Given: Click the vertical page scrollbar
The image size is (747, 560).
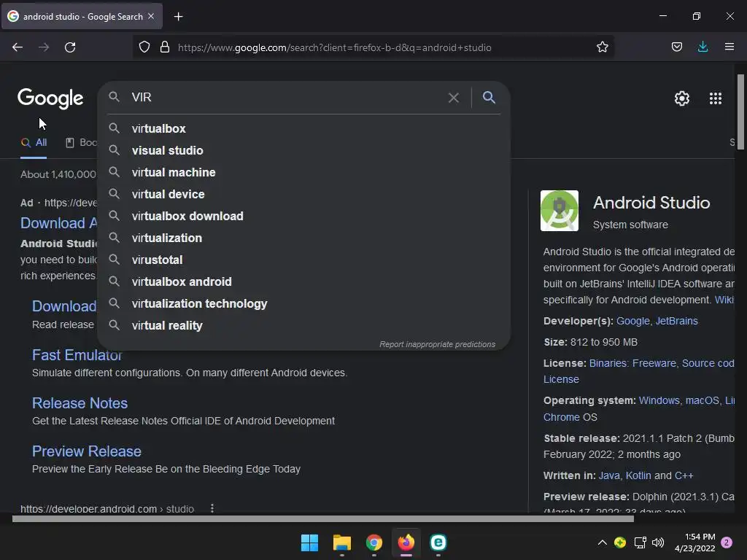Looking at the screenshot, I should coord(740,112).
